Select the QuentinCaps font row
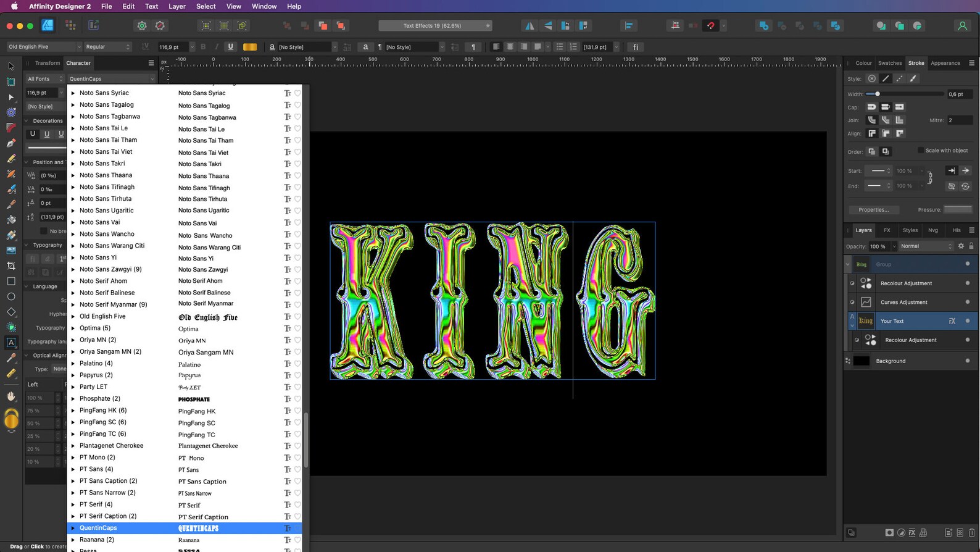The width and height of the screenshot is (980, 552). (184, 529)
